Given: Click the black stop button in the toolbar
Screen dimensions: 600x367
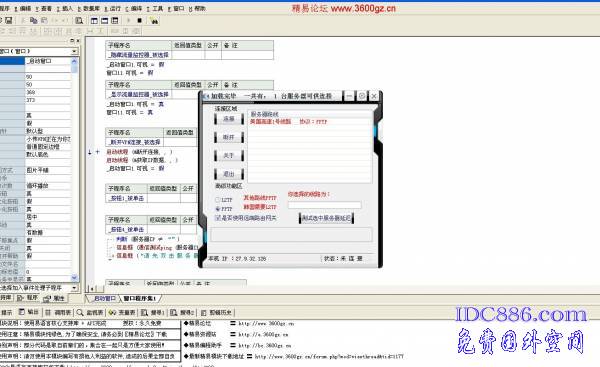Looking at the screenshot, I should click(x=140, y=20).
